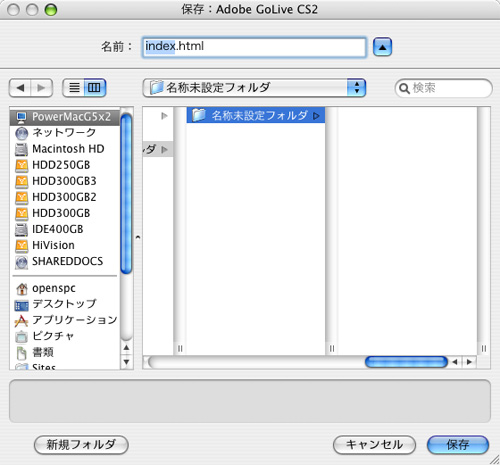Click the third column width handle
This screenshot has height=465, width=500.
pyautogui.click(x=484, y=348)
